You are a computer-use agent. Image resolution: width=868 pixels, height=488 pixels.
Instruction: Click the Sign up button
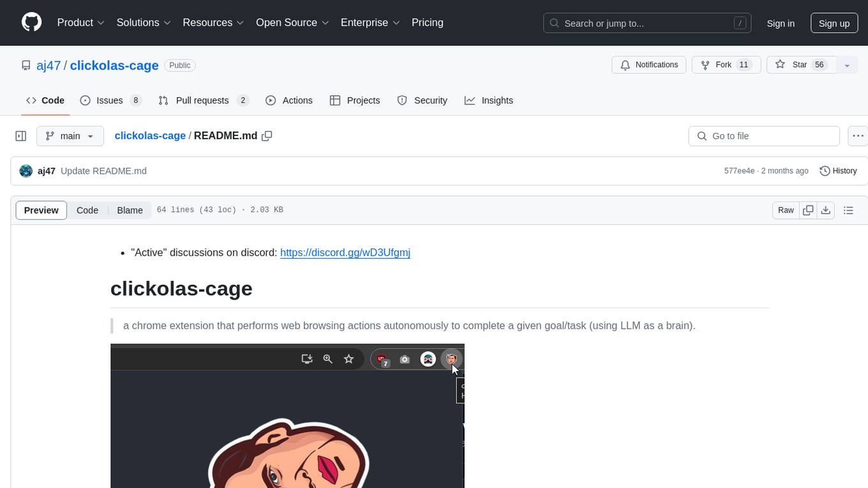coord(834,23)
